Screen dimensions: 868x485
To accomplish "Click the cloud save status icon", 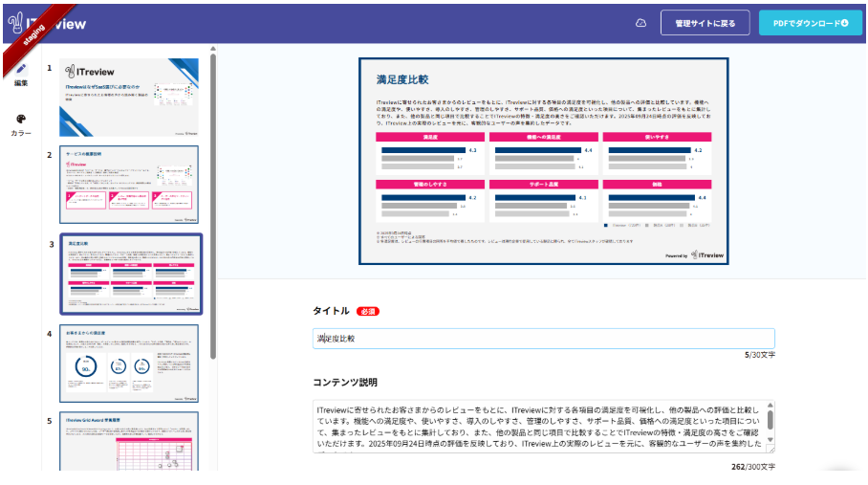I will click(640, 23).
